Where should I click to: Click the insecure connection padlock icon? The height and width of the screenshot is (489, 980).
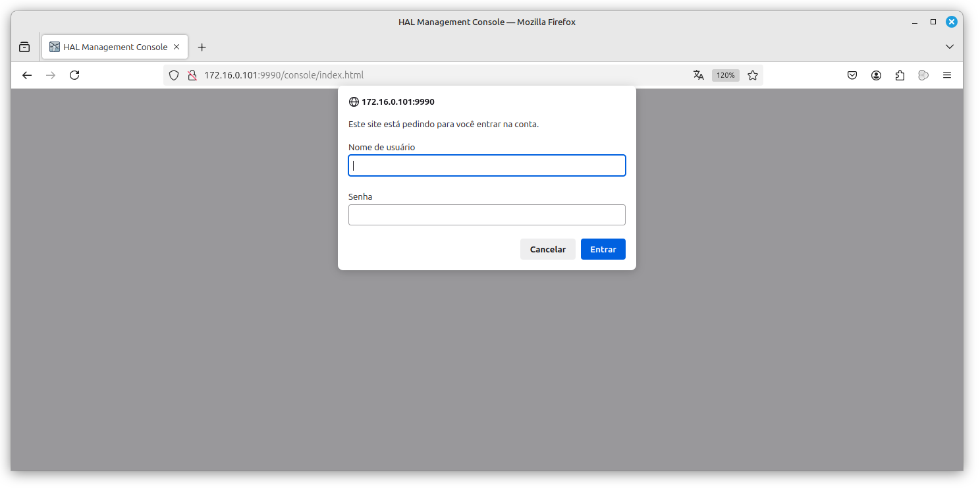coord(192,75)
